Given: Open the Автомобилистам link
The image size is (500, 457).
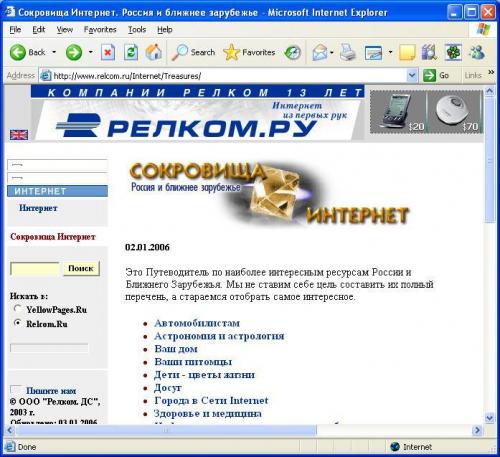Looking at the screenshot, I should click(x=197, y=323).
